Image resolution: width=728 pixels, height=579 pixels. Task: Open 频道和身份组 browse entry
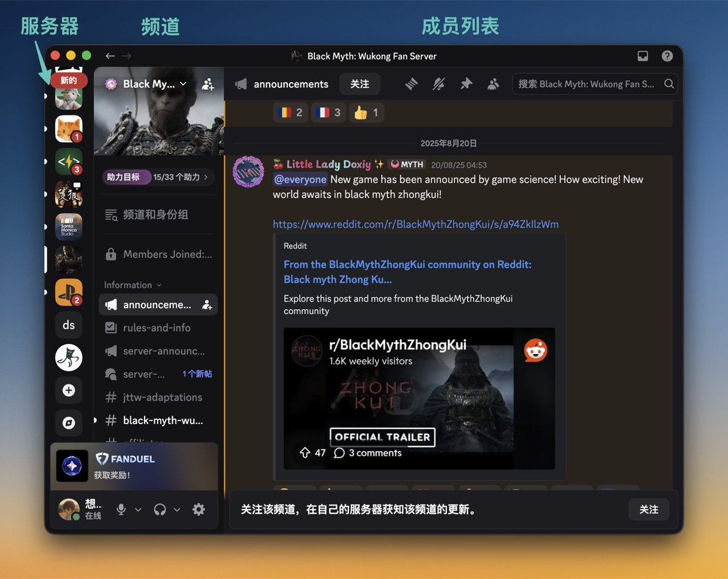[x=158, y=214]
